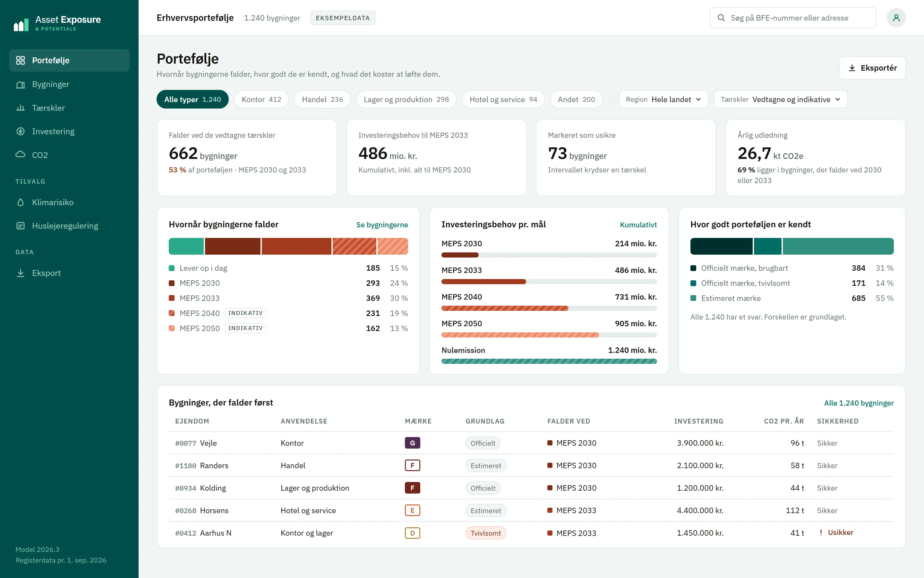Click the MEPS 2030 legend swatch
The height and width of the screenshot is (578, 924).
coord(172,283)
